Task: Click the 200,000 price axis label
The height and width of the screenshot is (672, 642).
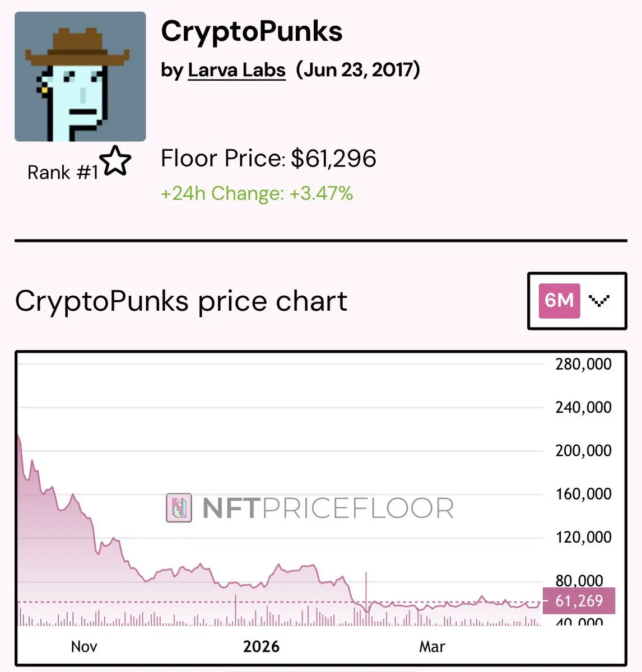Action: [583, 451]
